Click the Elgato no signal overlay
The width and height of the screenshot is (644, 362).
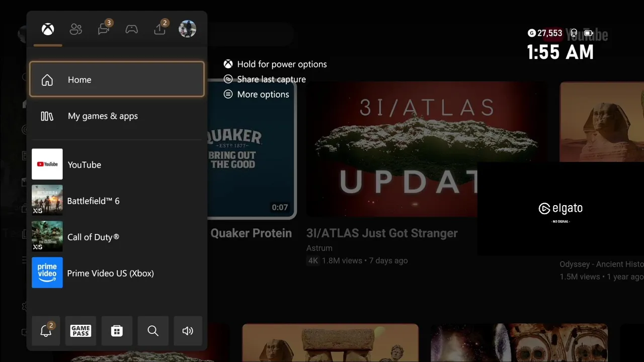(560, 209)
